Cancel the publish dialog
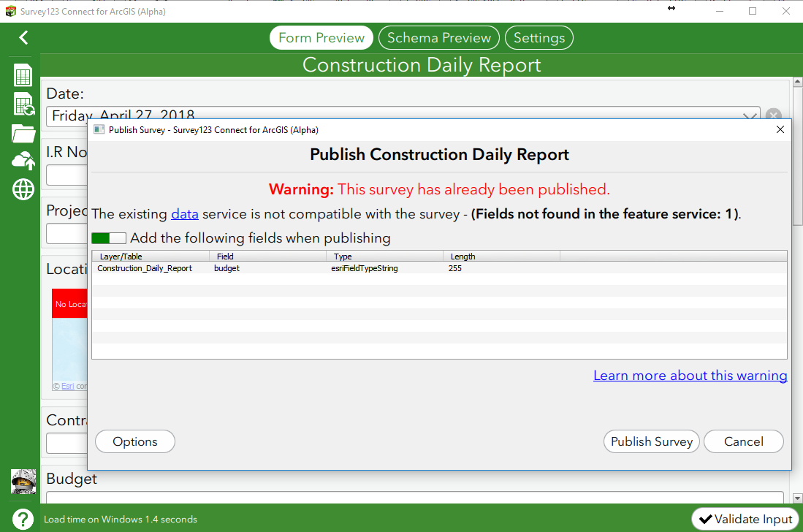The width and height of the screenshot is (803, 532). tap(744, 441)
